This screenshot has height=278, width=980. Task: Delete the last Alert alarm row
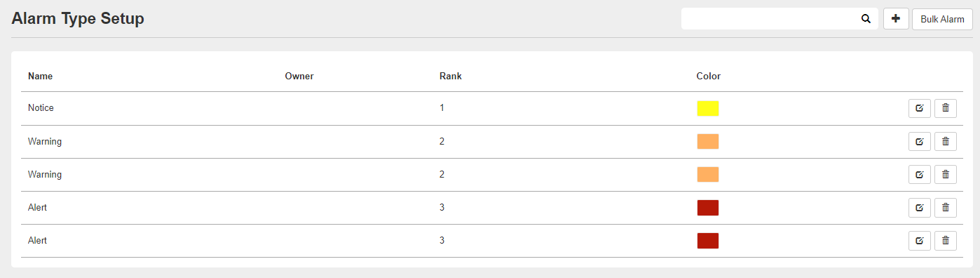click(945, 240)
